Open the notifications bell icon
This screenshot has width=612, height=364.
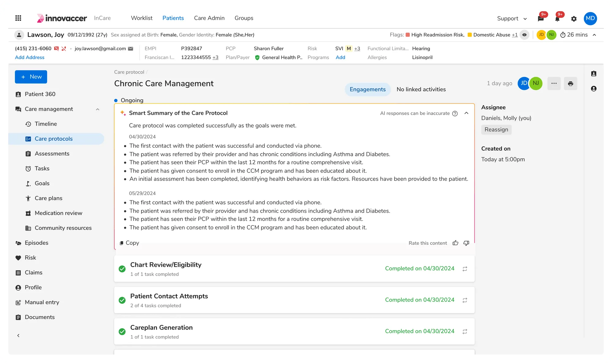pyautogui.click(x=557, y=19)
